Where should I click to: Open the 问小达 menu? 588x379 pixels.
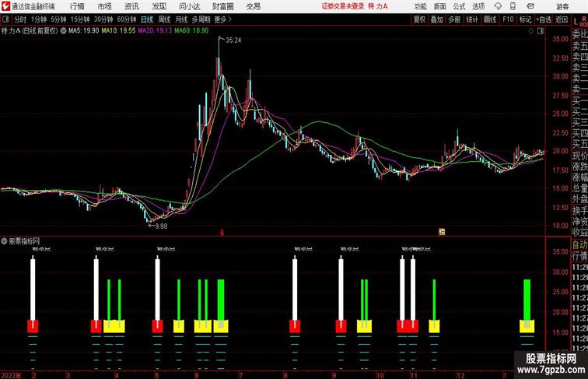point(189,6)
